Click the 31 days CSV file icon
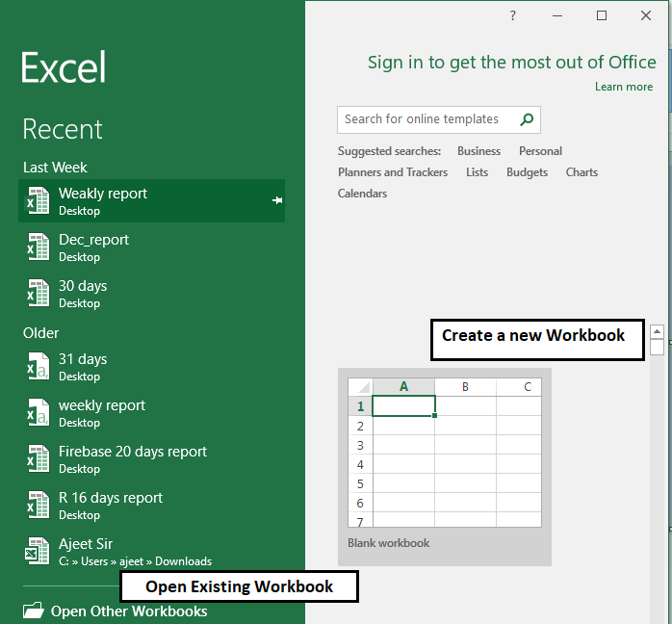672x624 pixels. [38, 367]
